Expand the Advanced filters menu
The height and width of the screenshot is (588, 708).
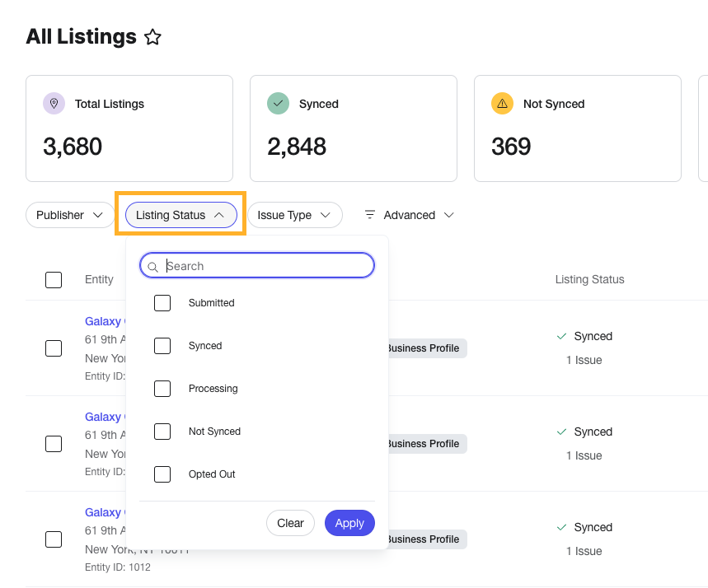[409, 215]
